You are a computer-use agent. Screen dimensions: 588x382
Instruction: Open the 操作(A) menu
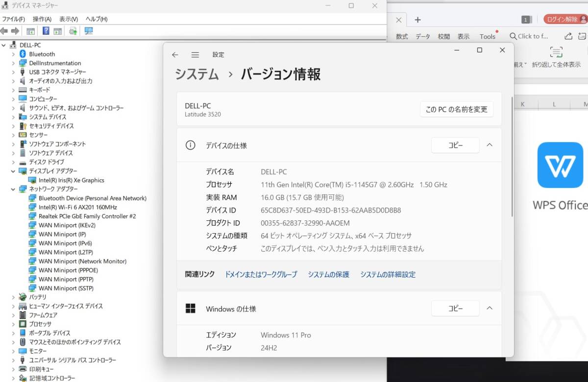tap(42, 19)
